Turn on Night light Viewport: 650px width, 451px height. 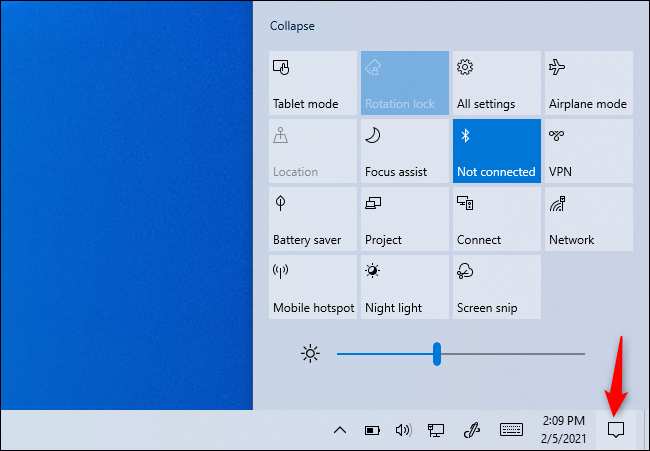pos(404,288)
